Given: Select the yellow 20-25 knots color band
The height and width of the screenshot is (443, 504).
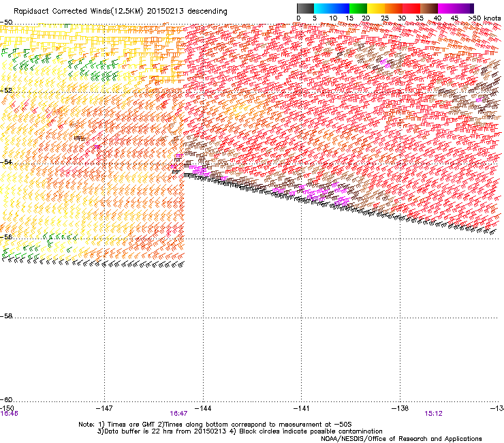Looking at the screenshot, I should click(376, 8).
